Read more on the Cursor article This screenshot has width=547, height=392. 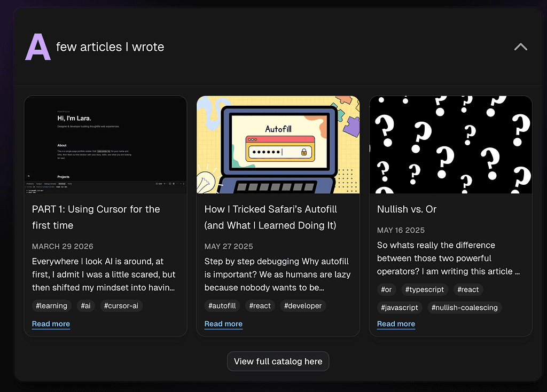[x=51, y=324]
